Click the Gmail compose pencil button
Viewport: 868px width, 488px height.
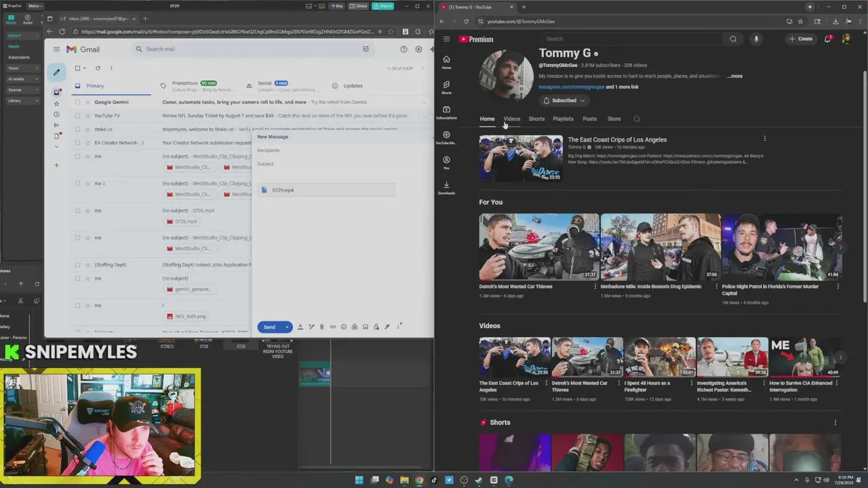pyautogui.click(x=57, y=72)
